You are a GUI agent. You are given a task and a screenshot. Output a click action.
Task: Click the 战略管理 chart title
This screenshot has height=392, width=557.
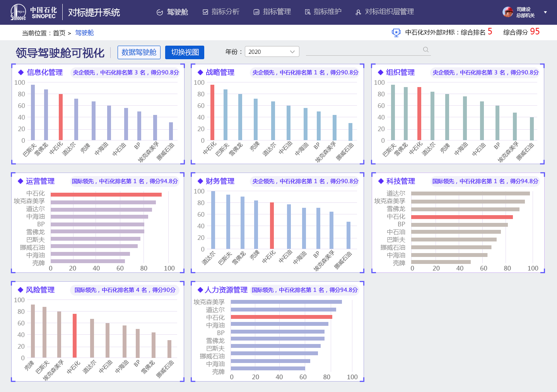click(220, 72)
